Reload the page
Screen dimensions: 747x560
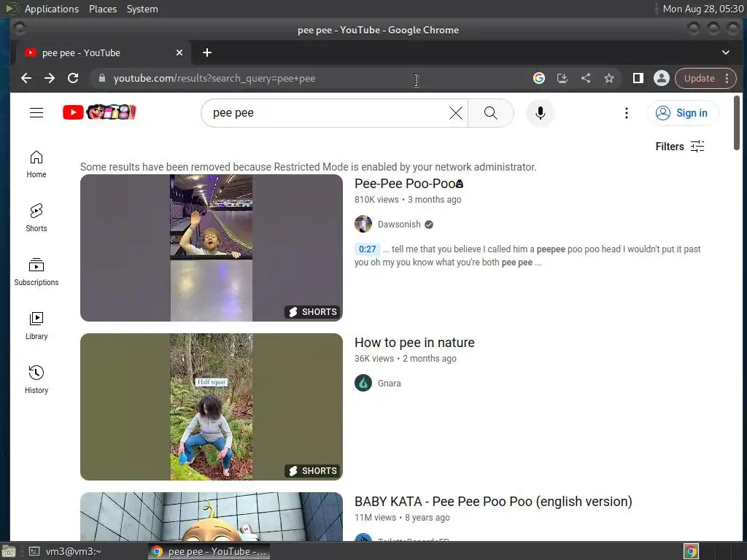(x=73, y=78)
